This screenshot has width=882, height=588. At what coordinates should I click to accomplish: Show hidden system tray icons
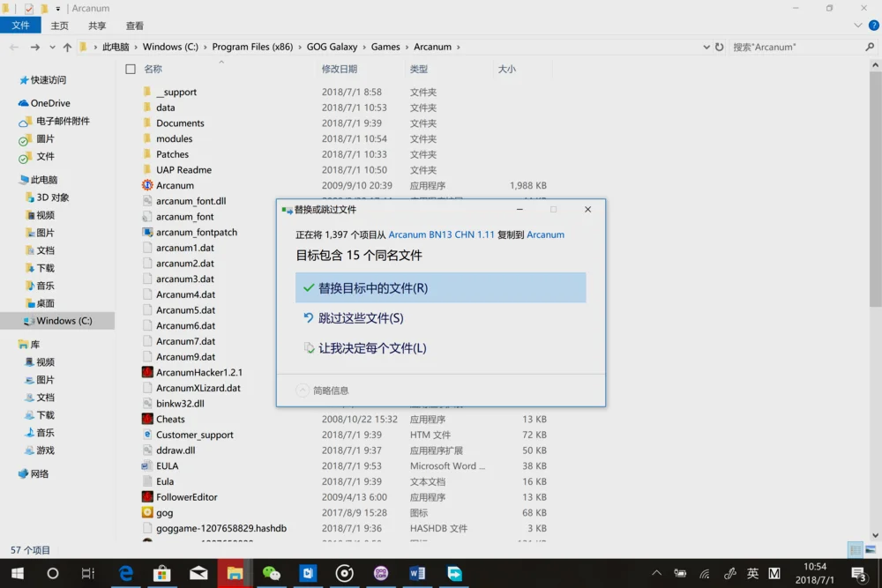pyautogui.click(x=656, y=573)
